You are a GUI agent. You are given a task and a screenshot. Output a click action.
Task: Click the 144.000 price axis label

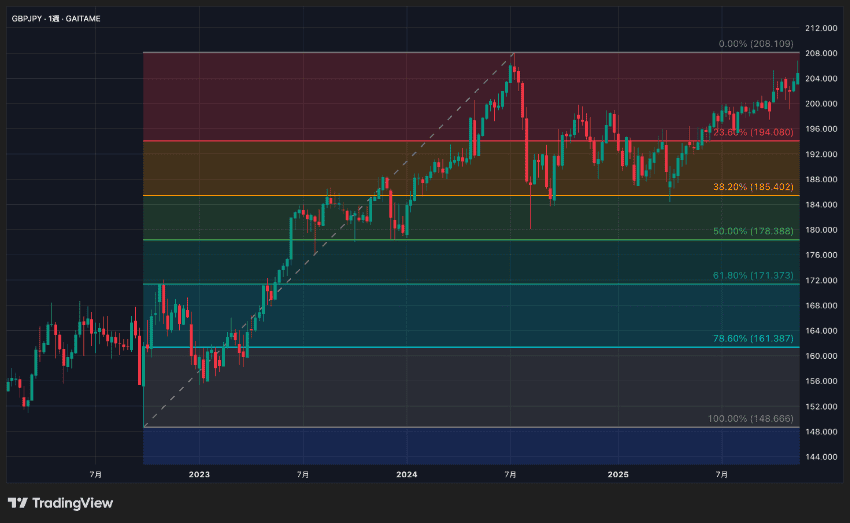(821, 457)
